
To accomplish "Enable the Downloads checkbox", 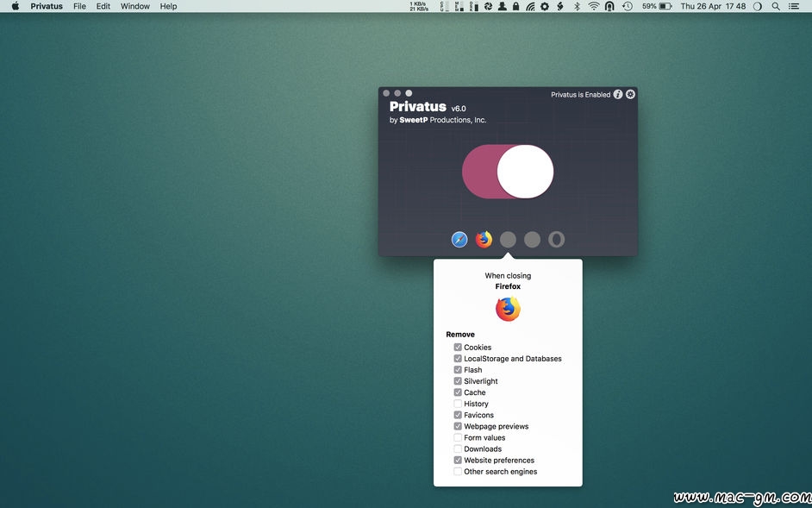I will 458,448.
